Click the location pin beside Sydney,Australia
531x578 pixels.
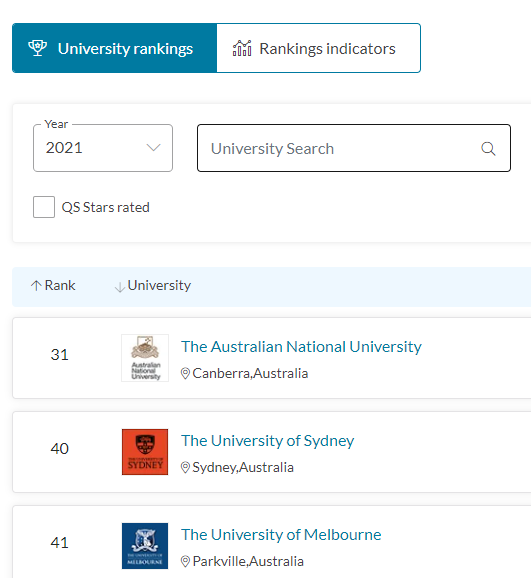[x=185, y=467]
